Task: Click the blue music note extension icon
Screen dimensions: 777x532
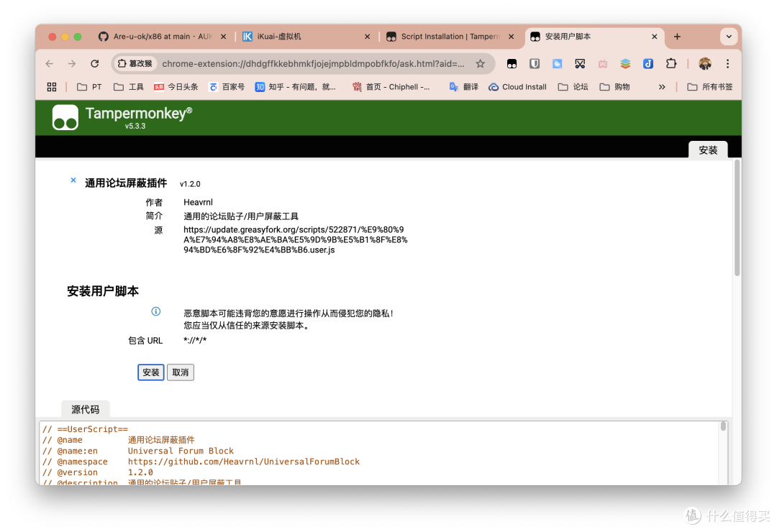Action: [x=648, y=63]
